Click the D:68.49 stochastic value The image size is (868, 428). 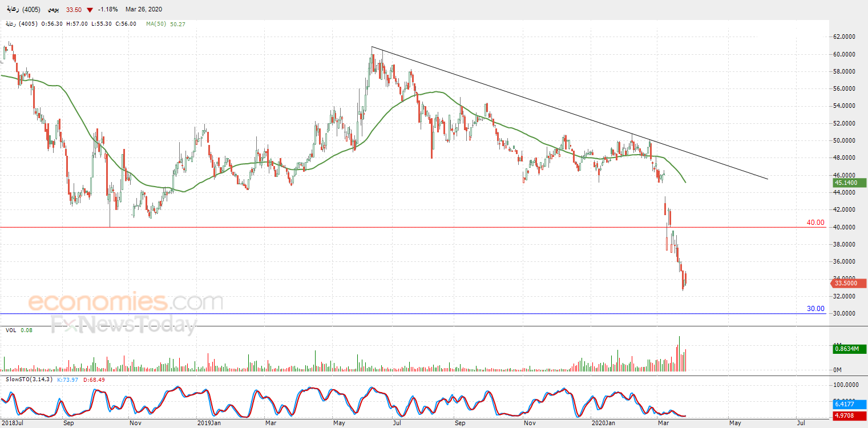(x=94, y=379)
